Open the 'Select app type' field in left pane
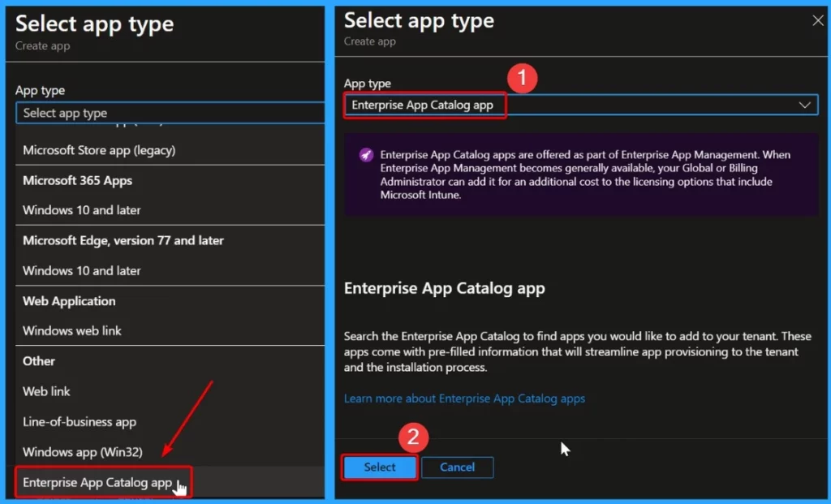This screenshot has width=831, height=504. click(170, 113)
